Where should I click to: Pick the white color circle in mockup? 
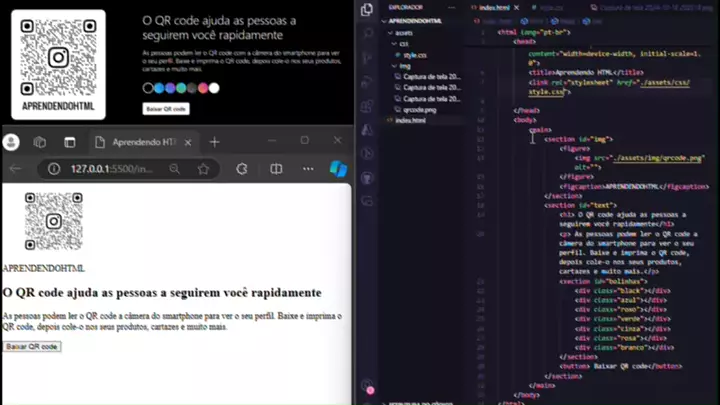[x=214, y=88]
